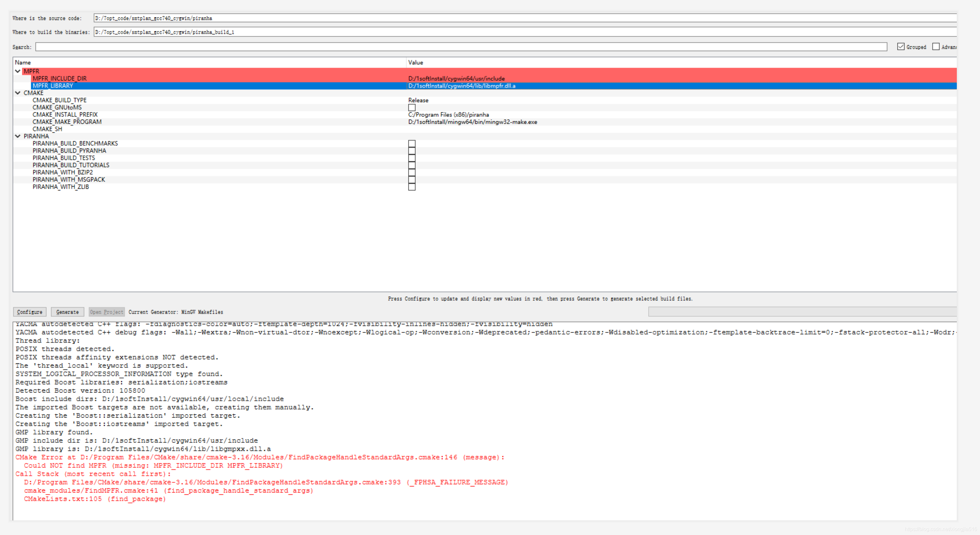
Task: Select the CMAKE_SH entry
Action: coord(47,129)
